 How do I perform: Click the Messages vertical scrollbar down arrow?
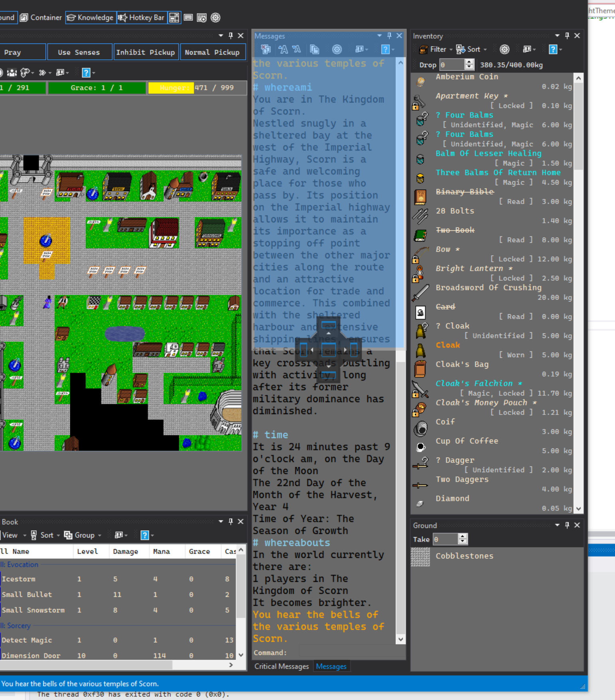400,639
